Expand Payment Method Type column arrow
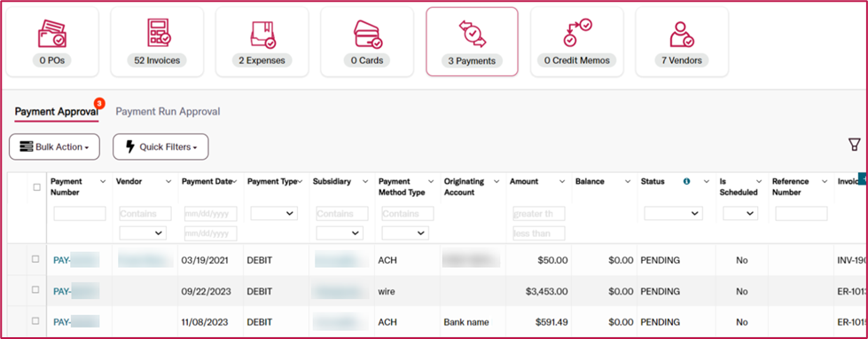 [431, 182]
